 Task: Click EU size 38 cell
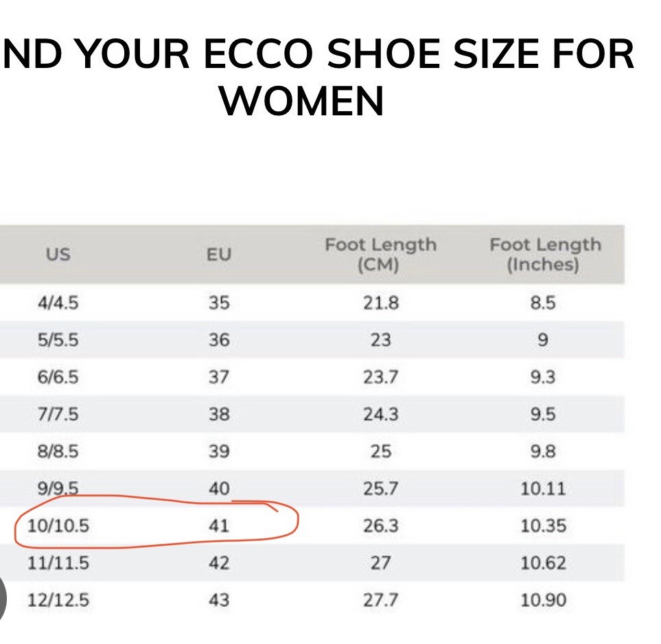click(x=219, y=414)
